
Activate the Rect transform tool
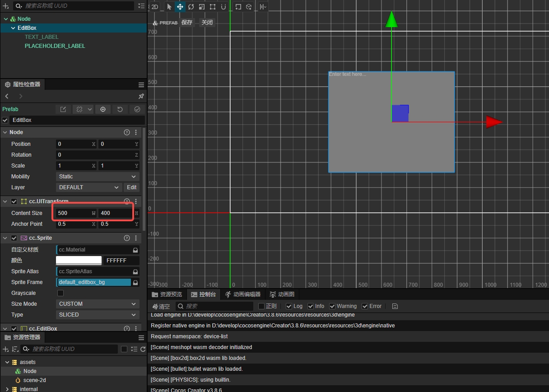213,7
